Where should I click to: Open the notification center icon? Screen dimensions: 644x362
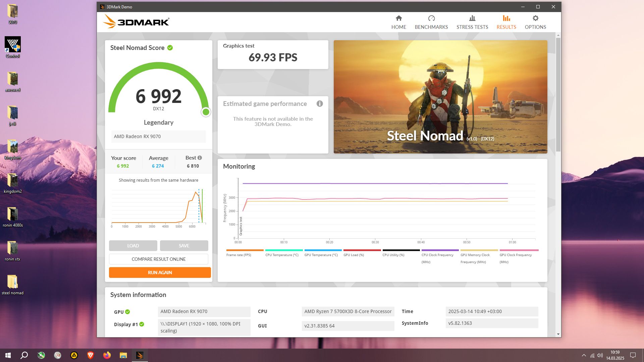coord(633,355)
